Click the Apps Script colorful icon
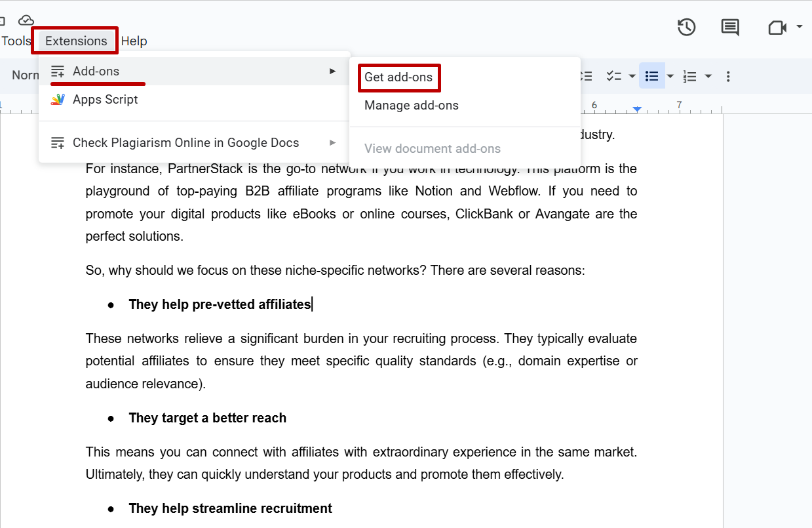This screenshot has width=812, height=528. click(58, 100)
